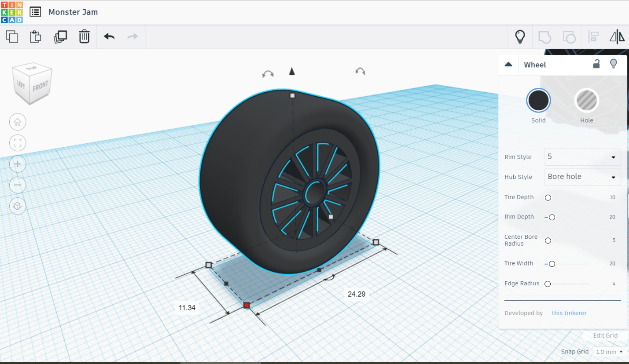Switch to orthographic view cube icon
629x364 pixels.
pyautogui.click(x=18, y=206)
